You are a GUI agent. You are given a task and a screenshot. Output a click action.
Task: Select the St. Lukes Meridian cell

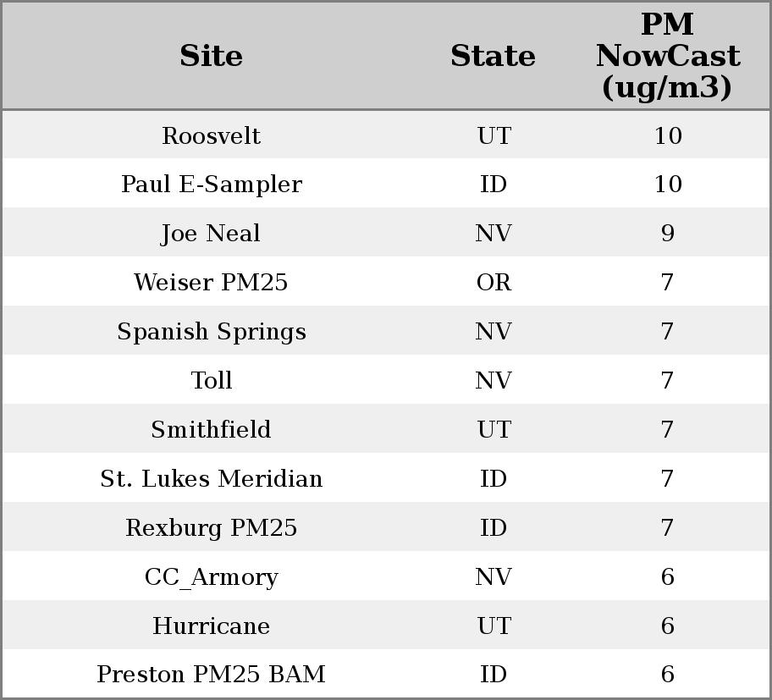pos(211,479)
